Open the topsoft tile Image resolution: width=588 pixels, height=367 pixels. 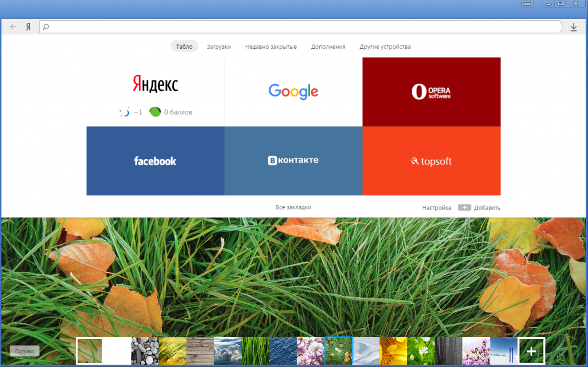[431, 161]
